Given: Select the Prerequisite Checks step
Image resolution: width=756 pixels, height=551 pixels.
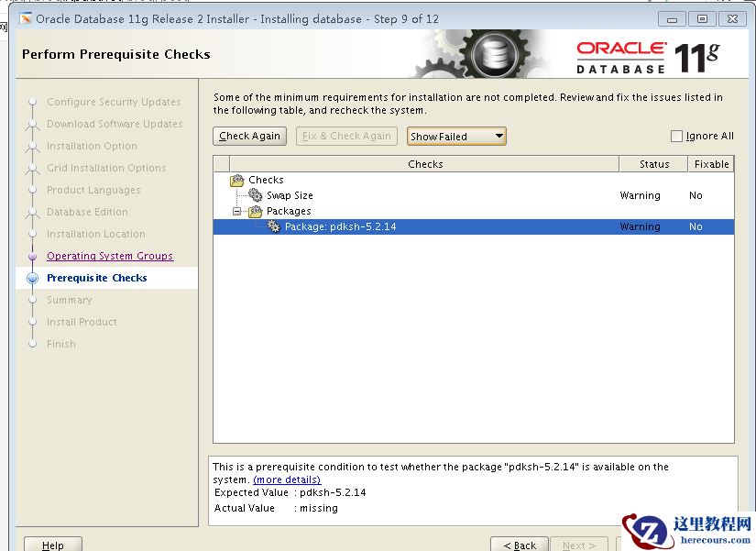Looking at the screenshot, I should tap(97, 278).
